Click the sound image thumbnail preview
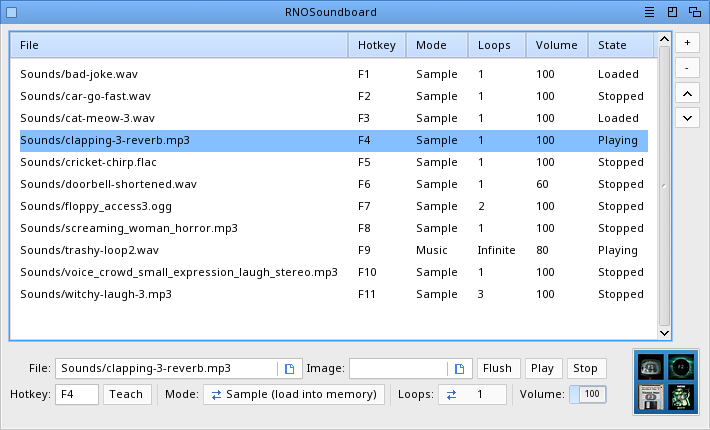 click(x=666, y=383)
